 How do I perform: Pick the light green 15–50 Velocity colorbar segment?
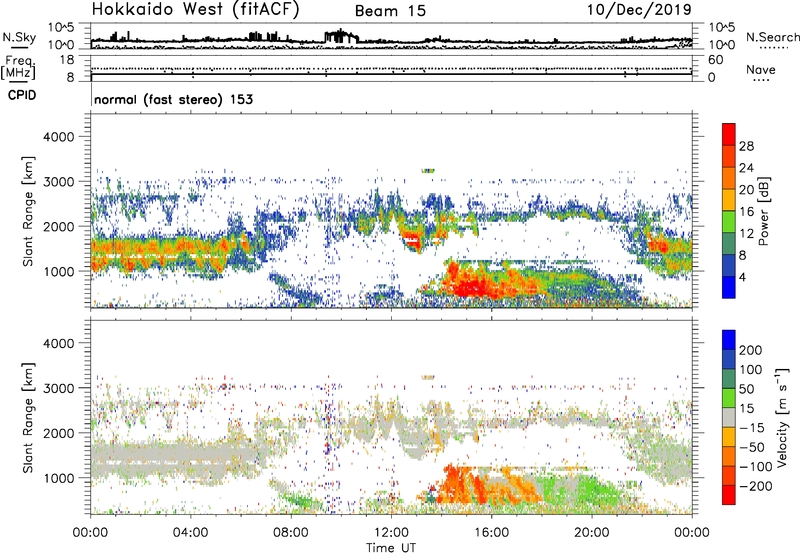coord(729,398)
